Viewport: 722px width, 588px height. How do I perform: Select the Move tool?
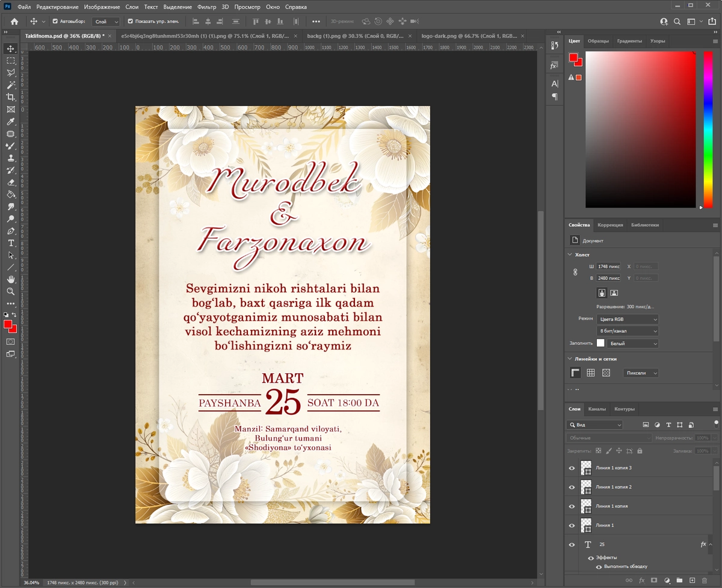(10, 49)
